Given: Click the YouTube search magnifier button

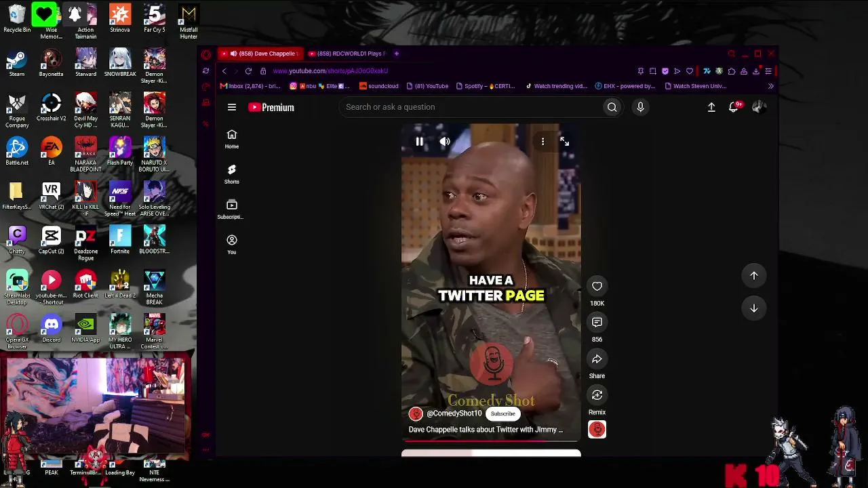Looking at the screenshot, I should pos(612,107).
